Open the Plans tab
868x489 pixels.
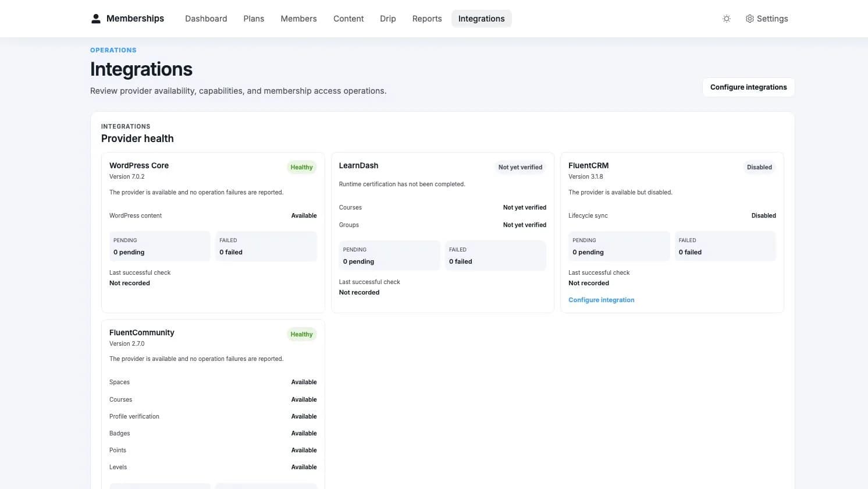pos(254,19)
